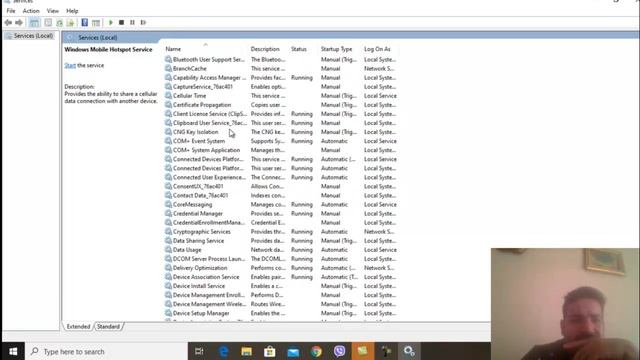Open Microsoft Store from the taskbar

270,351
